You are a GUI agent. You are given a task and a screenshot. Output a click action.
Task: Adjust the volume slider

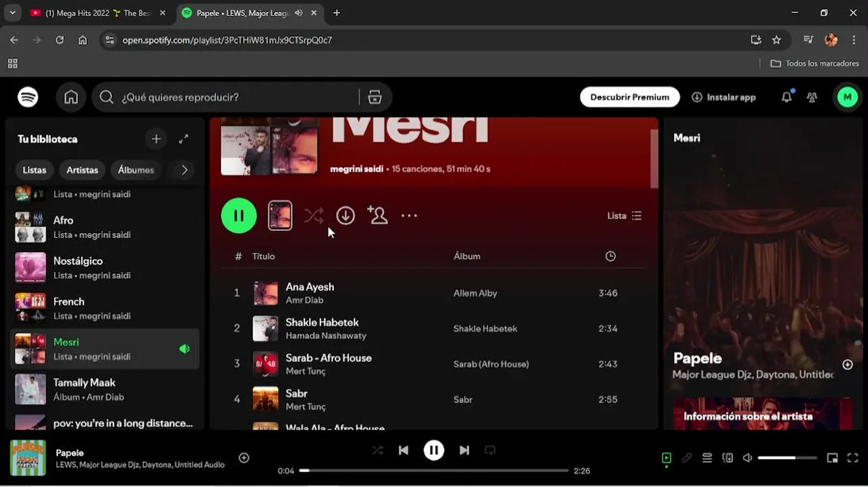click(787, 458)
